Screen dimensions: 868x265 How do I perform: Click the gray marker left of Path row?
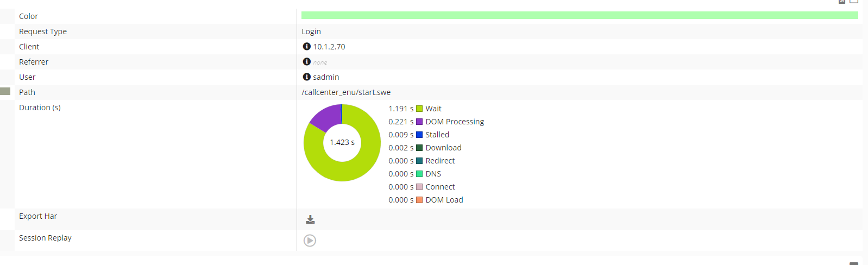[5, 91]
